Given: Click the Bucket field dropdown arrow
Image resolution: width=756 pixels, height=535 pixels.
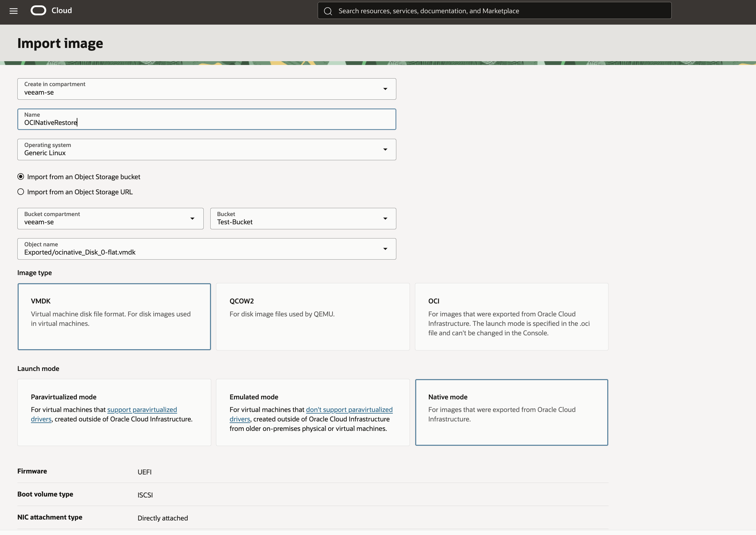Looking at the screenshot, I should [385, 219].
